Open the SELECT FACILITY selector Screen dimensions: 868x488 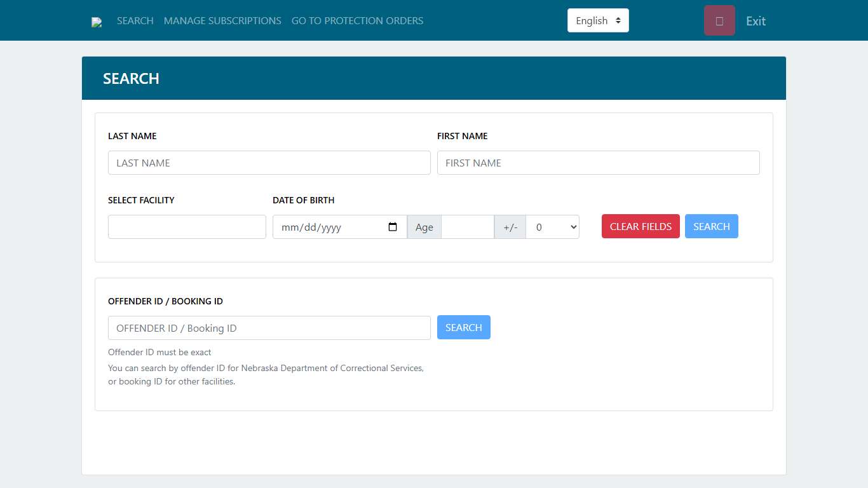(187, 226)
